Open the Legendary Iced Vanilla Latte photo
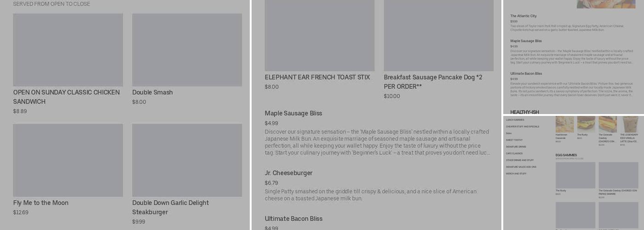The height and width of the screenshot is (230, 644). click(629, 124)
